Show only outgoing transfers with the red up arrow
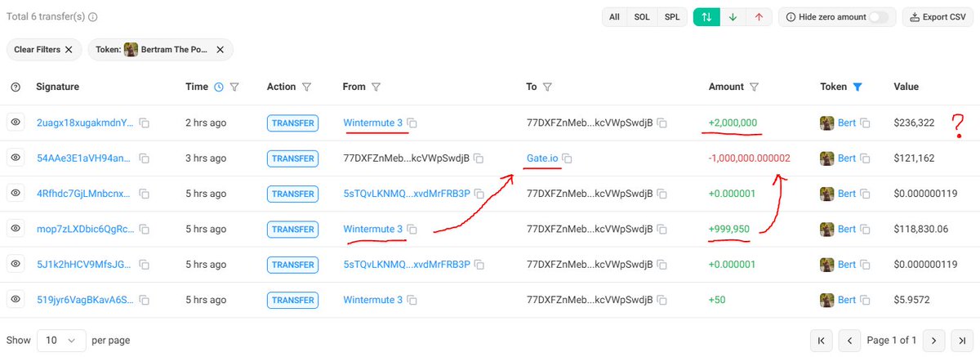Viewport: 980px width, 357px height. 759,16
